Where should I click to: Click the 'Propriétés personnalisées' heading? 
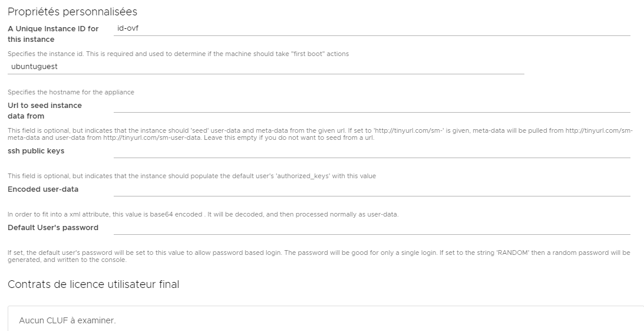pos(72,12)
